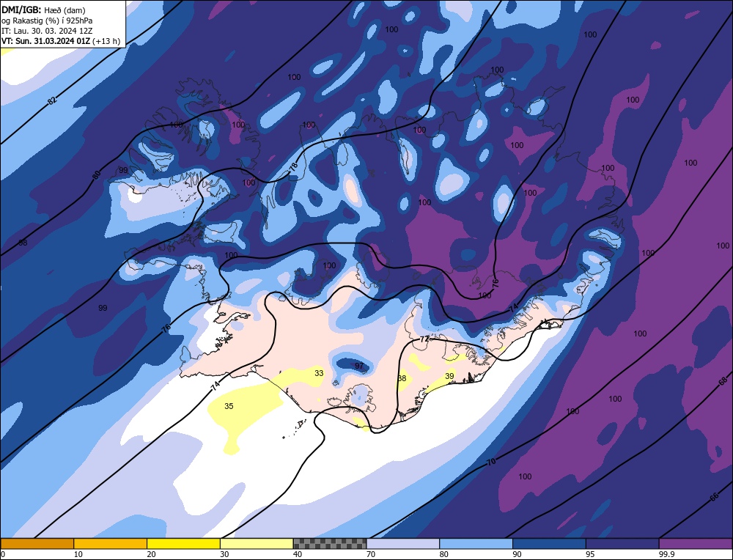
Task: Click the '78' contour line label
Action: pyautogui.click(x=293, y=166)
